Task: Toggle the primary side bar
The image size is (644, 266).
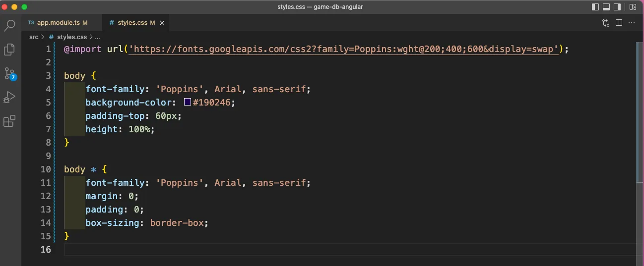Action: pyautogui.click(x=595, y=7)
